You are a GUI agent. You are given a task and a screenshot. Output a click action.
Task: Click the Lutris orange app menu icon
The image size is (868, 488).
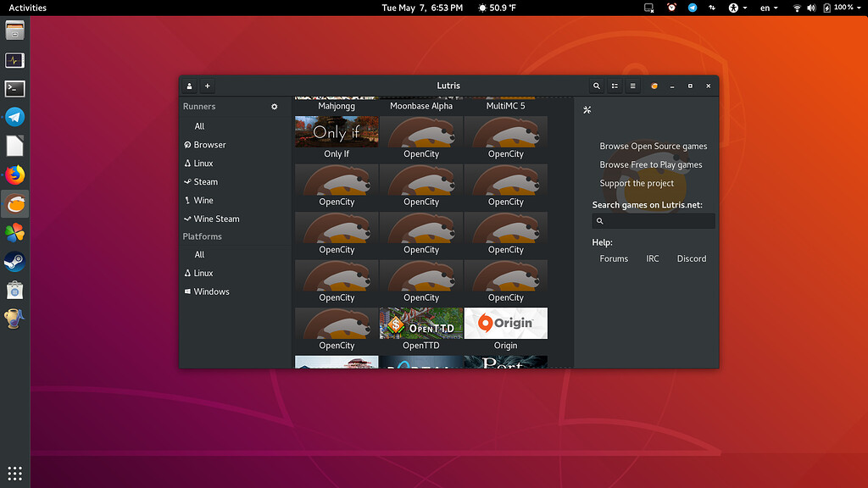[654, 86]
